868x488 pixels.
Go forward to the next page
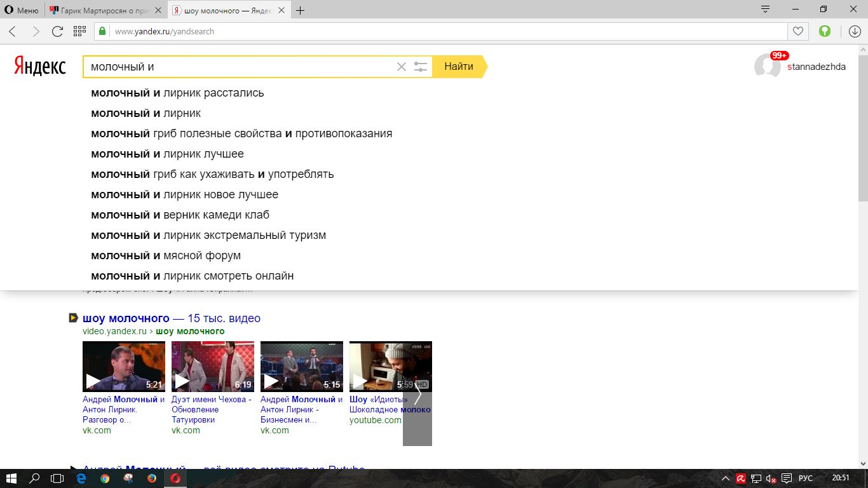tap(36, 31)
